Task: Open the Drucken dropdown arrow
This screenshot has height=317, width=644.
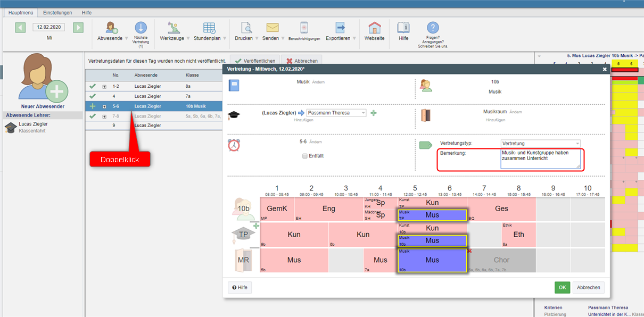Action: pyautogui.click(x=257, y=39)
